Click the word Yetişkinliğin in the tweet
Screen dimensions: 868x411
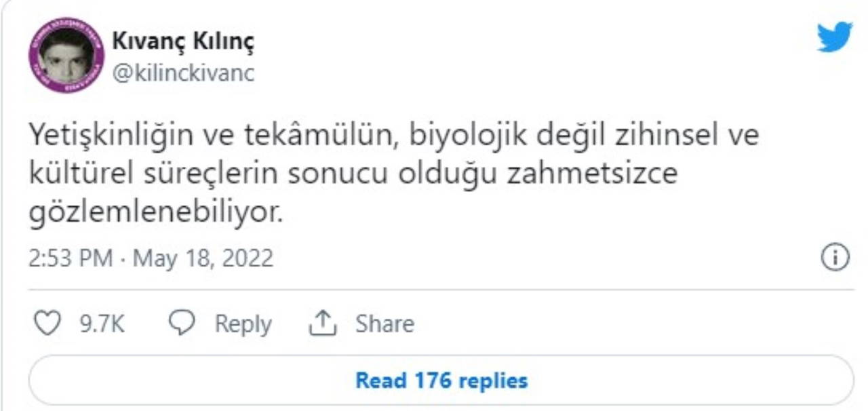pos(113,136)
